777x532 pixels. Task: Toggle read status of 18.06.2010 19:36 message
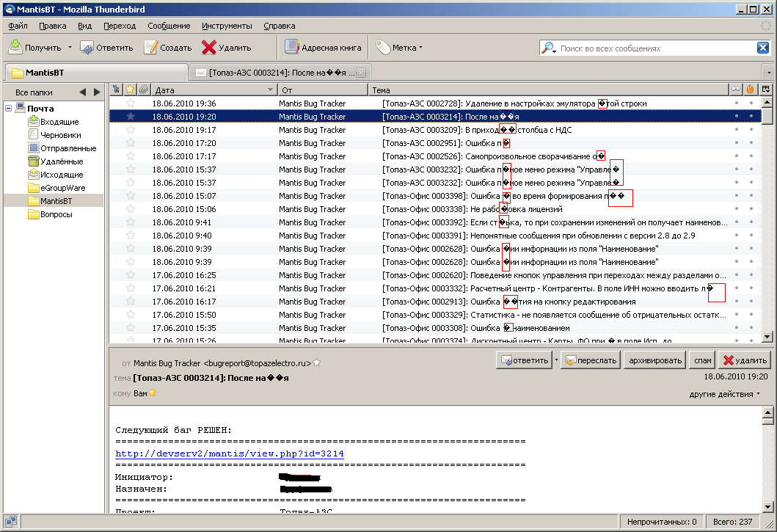pyautogui.click(x=737, y=103)
